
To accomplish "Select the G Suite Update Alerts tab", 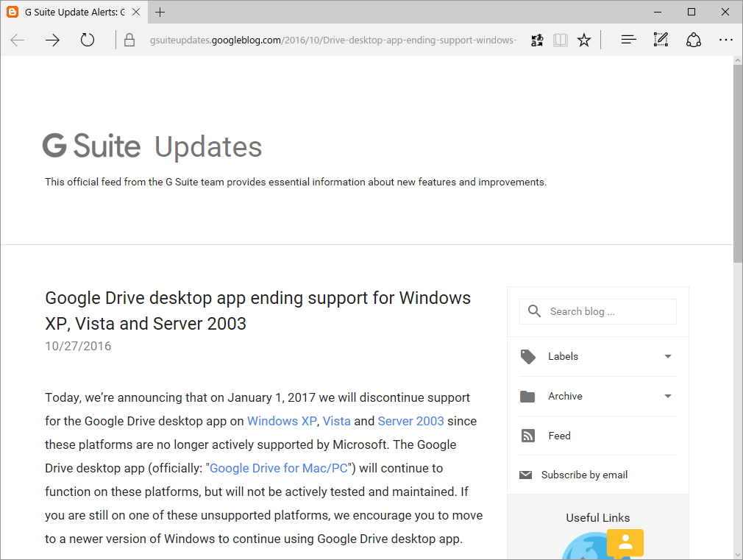I will [74, 12].
